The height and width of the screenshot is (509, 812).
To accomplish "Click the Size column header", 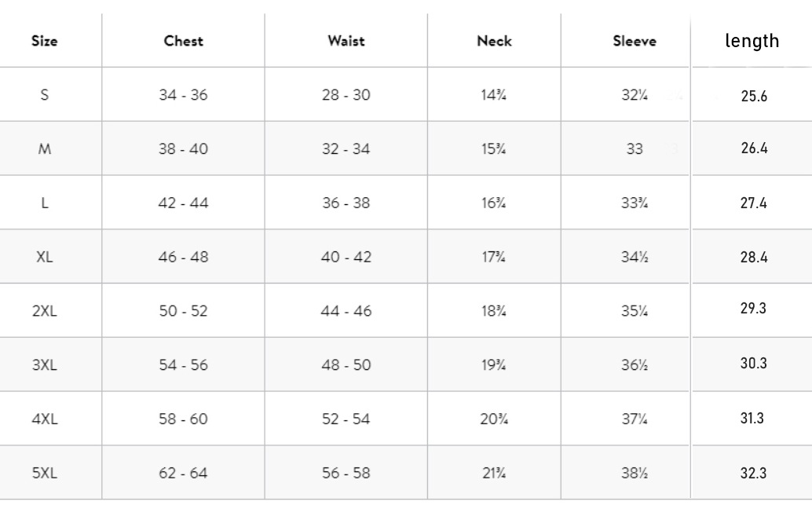I will click(x=45, y=41).
